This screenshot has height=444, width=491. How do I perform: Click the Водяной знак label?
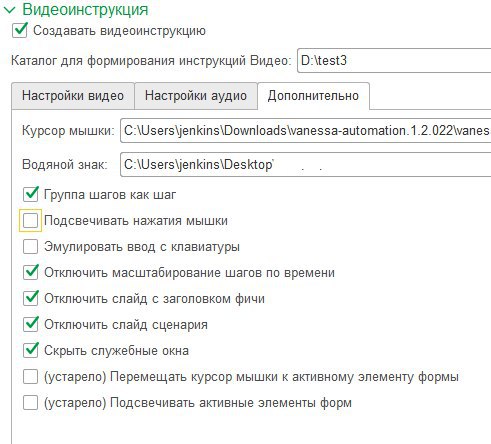[x=65, y=164]
